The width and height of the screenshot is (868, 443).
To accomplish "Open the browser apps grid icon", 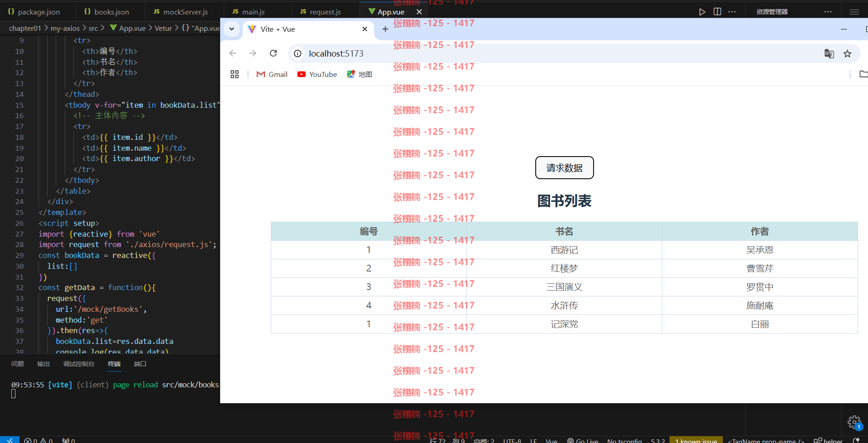I will (234, 74).
